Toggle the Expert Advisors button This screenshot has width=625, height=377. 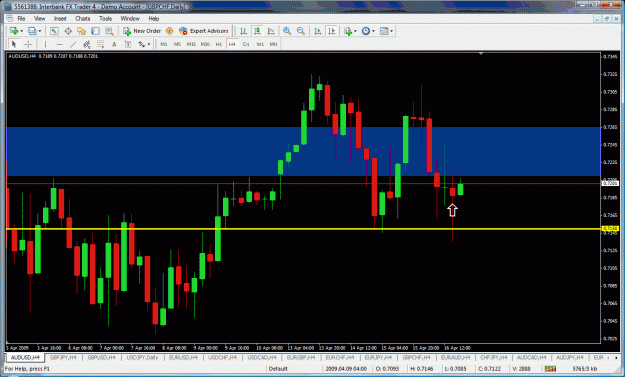(204, 31)
